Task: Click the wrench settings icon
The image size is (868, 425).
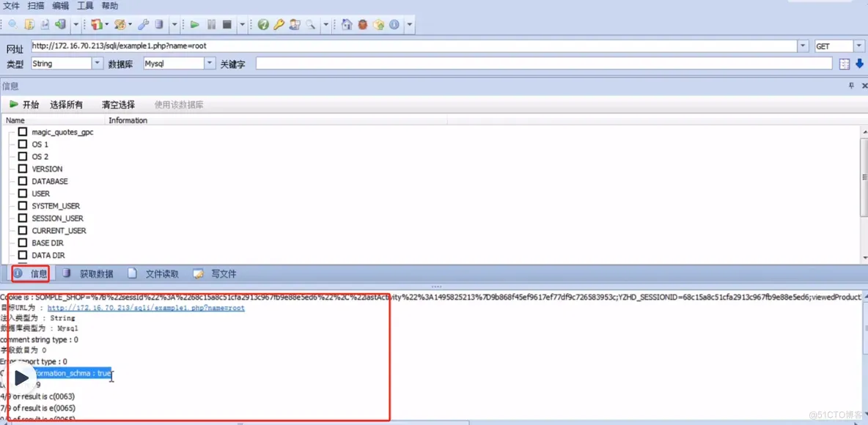Action: (143, 24)
